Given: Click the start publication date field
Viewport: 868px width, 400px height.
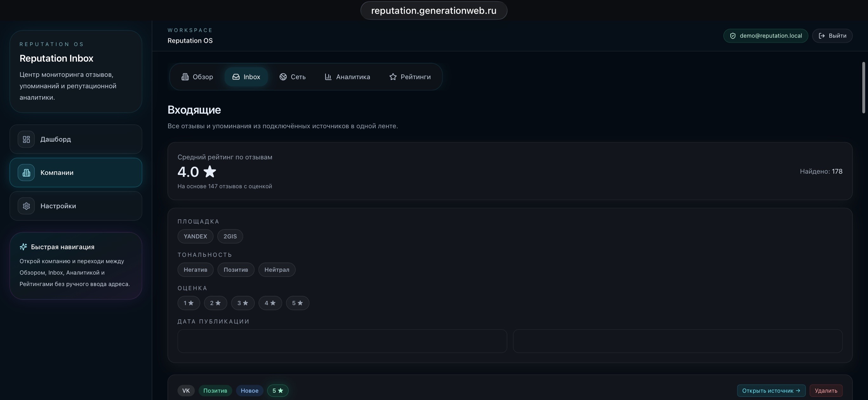Looking at the screenshot, I should [342, 341].
